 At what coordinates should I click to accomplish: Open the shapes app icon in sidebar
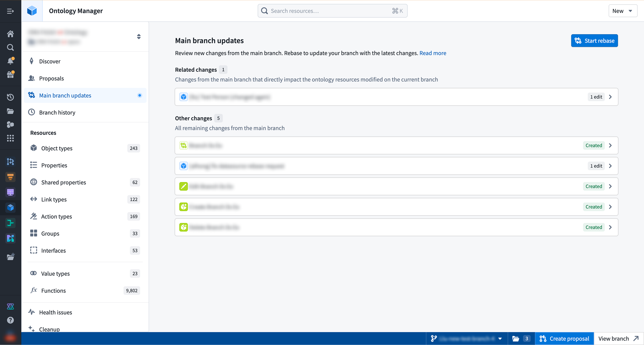(10, 124)
